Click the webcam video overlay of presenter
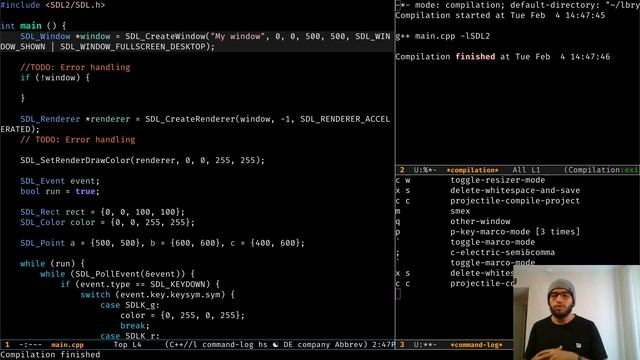The image size is (640, 360). point(576,313)
